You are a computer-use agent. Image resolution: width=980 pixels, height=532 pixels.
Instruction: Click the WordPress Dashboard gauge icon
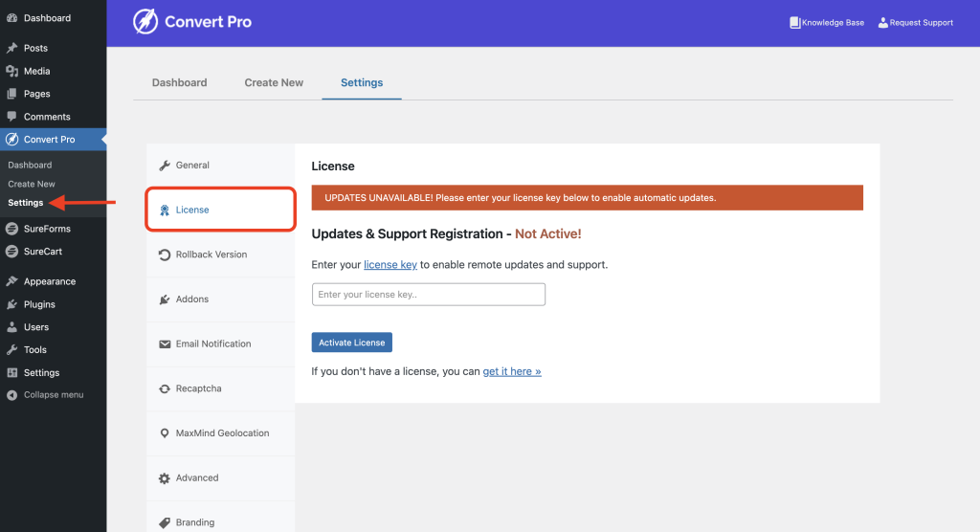pos(11,18)
